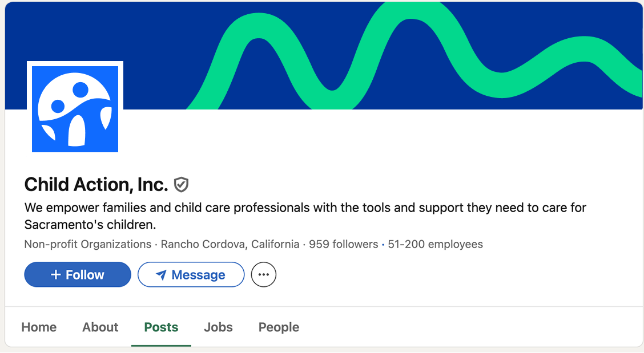Select the Posts tab
Viewport: 644px width, 353px height.
[x=161, y=327]
